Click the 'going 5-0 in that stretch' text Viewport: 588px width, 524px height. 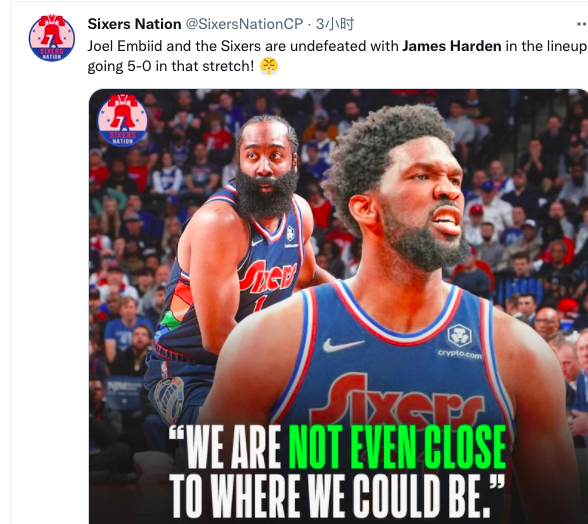(x=171, y=66)
